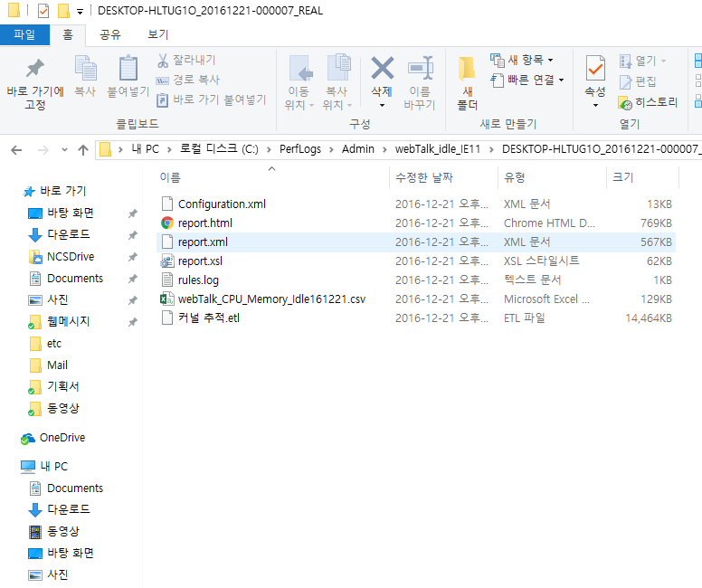Open the Delete button dropdown arrow
The height and width of the screenshot is (588, 702).
[382, 105]
